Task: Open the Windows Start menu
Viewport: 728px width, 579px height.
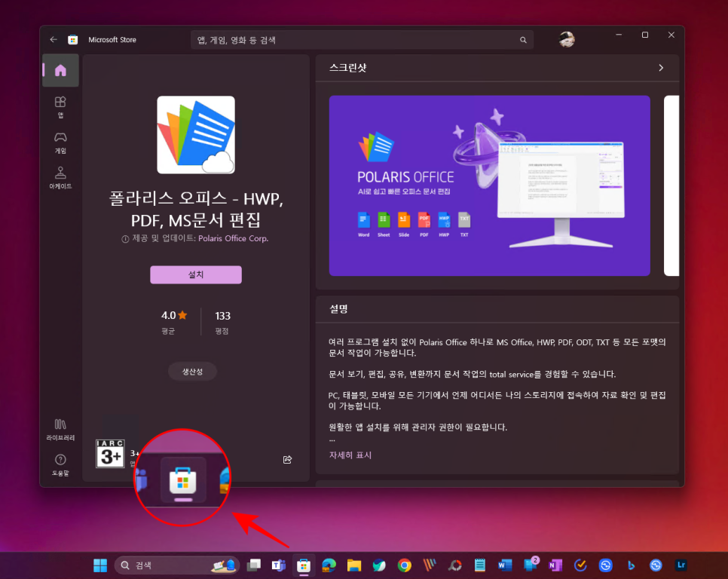Action: 100,565
